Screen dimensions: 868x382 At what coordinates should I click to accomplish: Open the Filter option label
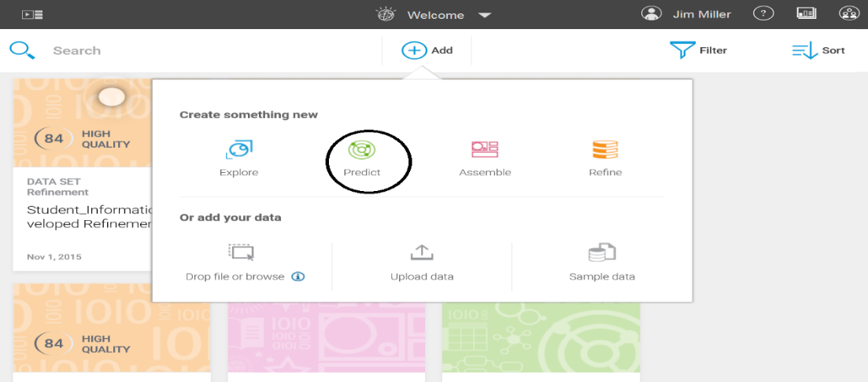713,50
